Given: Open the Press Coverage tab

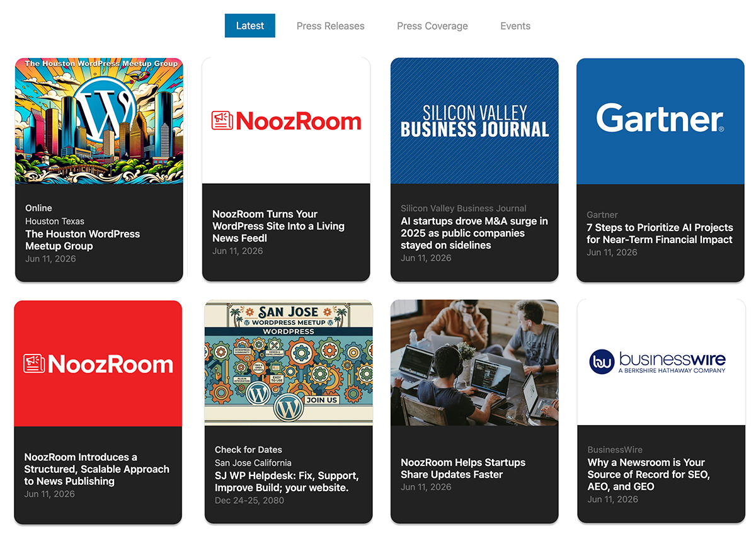Looking at the screenshot, I should click(432, 26).
